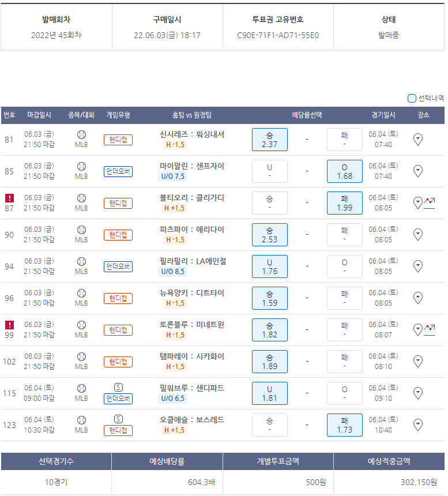Select 패 for 신시레즈 vs 워싱내셔
This screenshot has height=496, width=448.
pos(345,140)
